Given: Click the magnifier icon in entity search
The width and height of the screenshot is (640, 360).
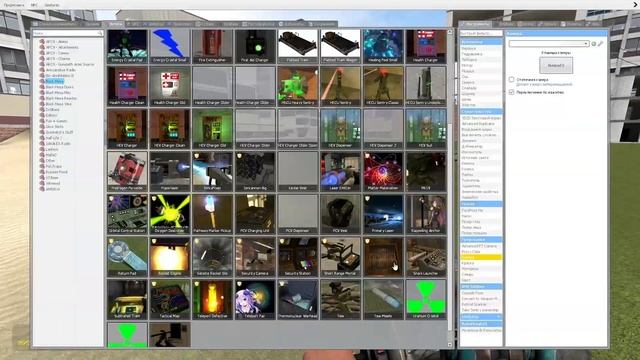Looking at the screenshot, I should point(100,33).
